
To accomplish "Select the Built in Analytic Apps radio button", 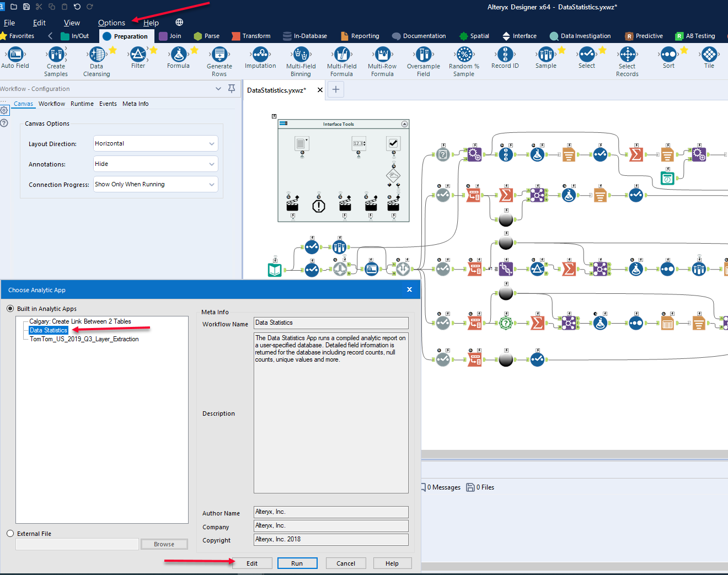I will [10, 309].
